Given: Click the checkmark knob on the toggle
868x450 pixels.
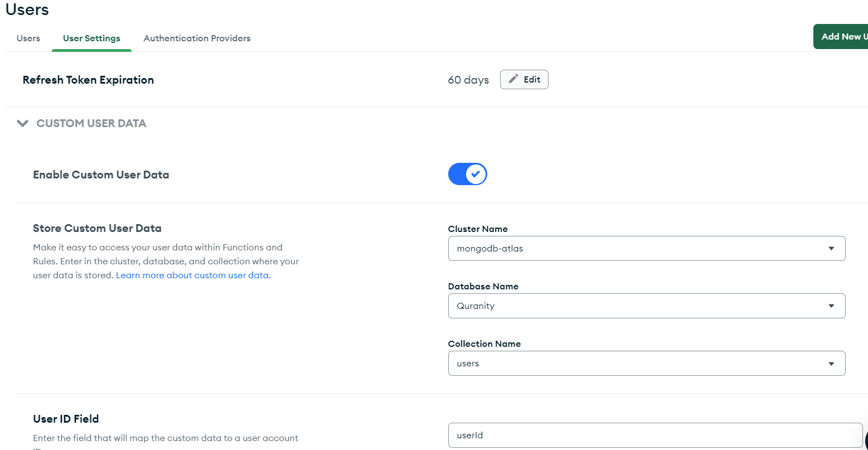Looking at the screenshot, I should [x=476, y=174].
